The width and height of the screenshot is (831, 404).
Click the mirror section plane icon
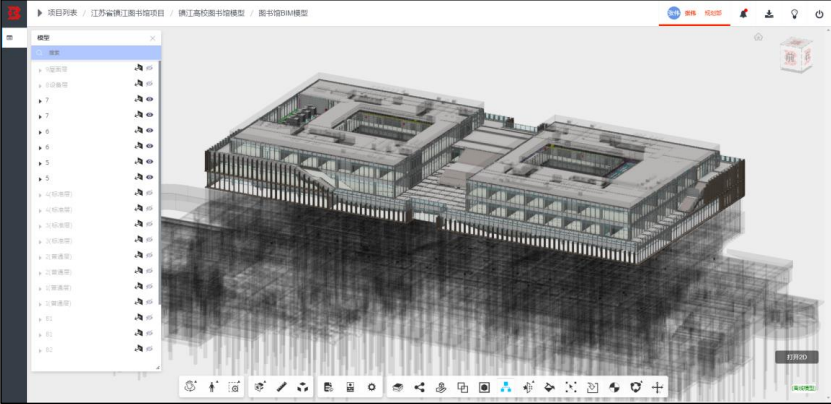[527, 387]
